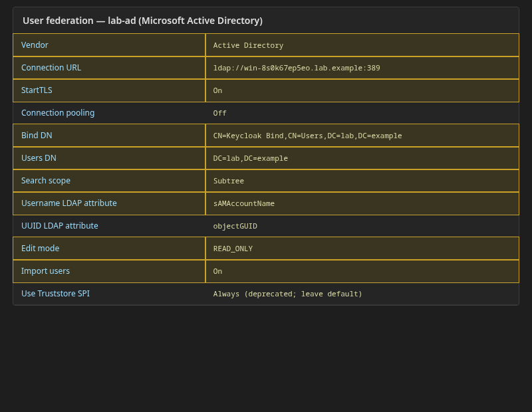Select the 'Subtree' value
This screenshot has width=532, height=412.
pyautogui.click(x=228, y=181)
